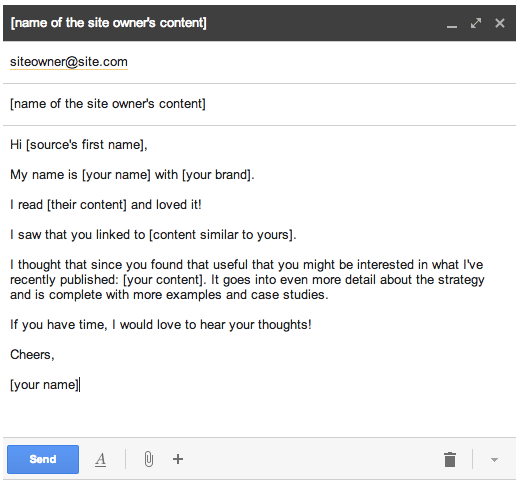Screen dimensions: 520x485
Task: Close the compose window with the X
Action: pyautogui.click(x=500, y=23)
